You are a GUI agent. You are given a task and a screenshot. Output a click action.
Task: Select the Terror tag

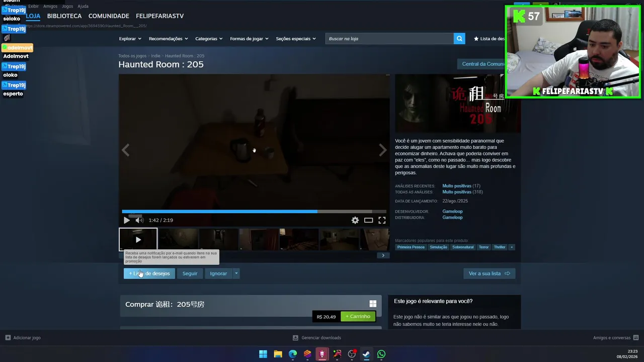point(484,247)
